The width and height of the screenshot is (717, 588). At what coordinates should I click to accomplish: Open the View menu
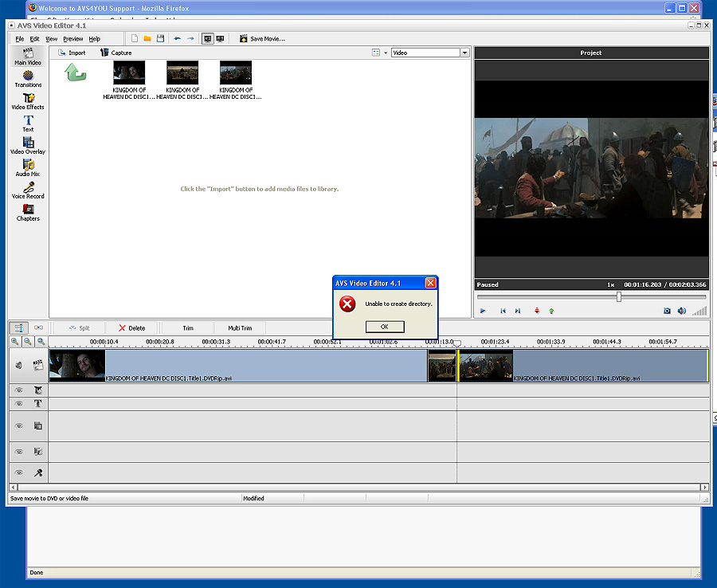[52, 39]
